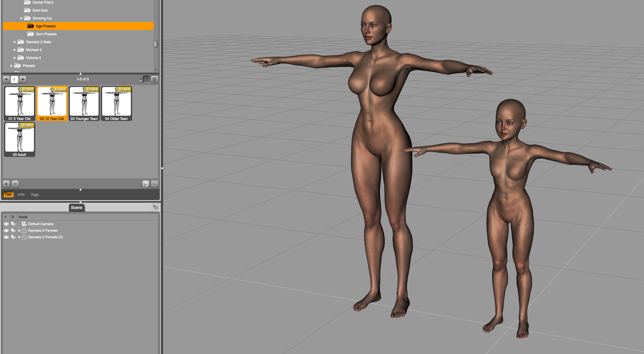Viewport: 644px width, 354px height.
Task: Click the side pane collapse arrow beside viewport
Action: 162,168
